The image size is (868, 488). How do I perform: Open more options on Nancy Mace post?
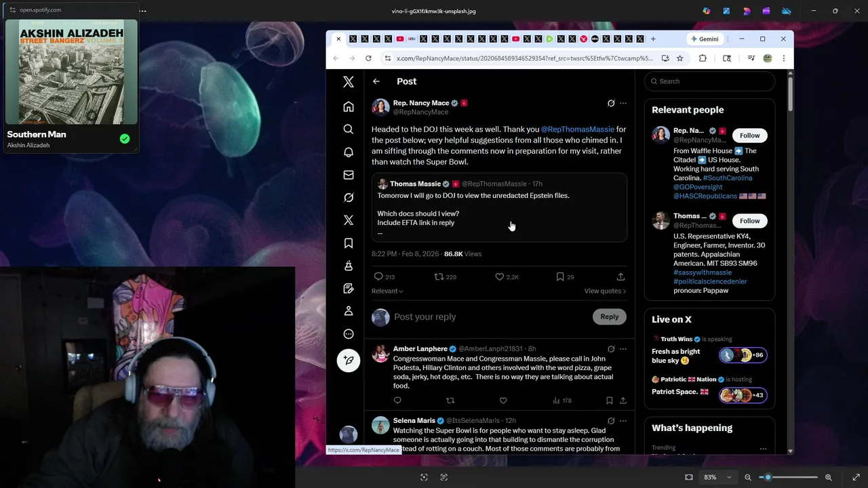click(x=623, y=104)
